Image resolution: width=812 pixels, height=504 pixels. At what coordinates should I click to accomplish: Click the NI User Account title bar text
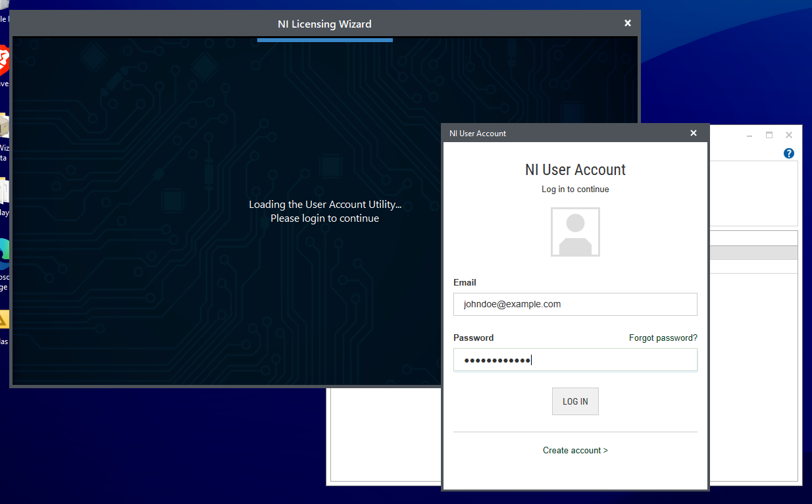click(478, 134)
